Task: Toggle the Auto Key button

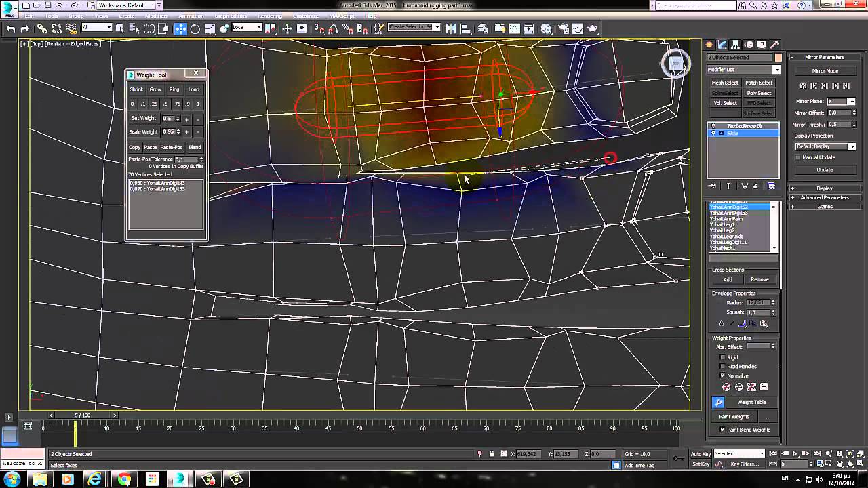Action: point(701,454)
